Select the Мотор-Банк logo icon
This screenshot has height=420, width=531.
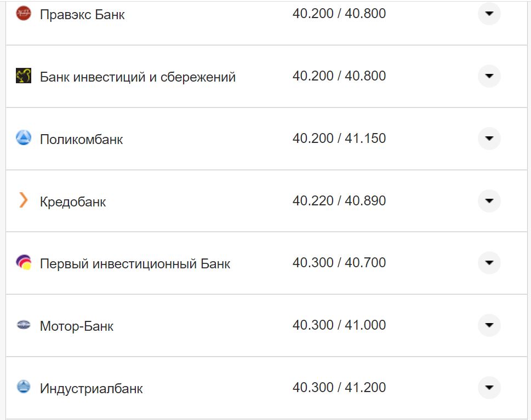[x=22, y=325]
